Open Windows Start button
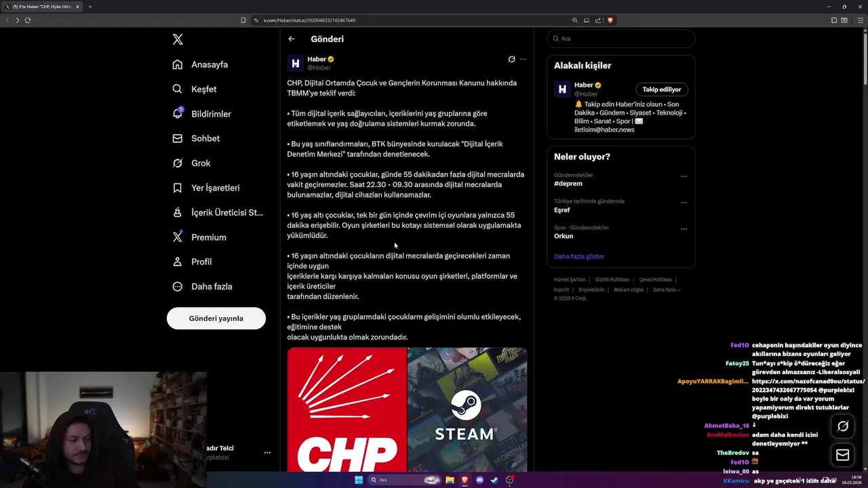 (359, 480)
